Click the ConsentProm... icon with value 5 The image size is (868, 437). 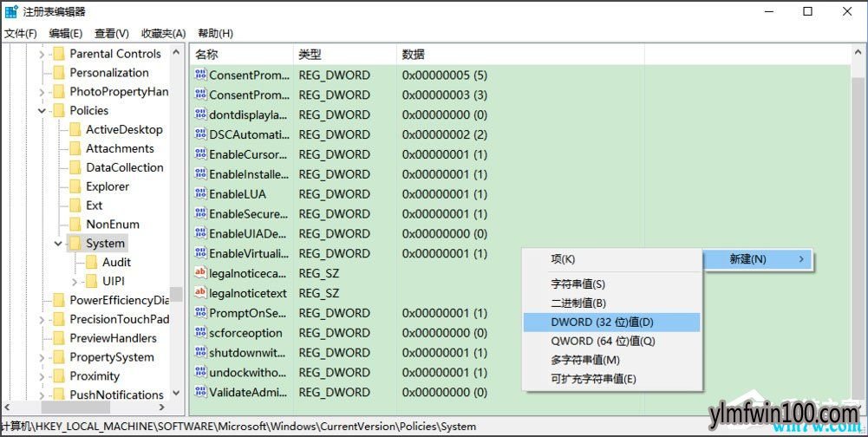pyautogui.click(x=200, y=75)
